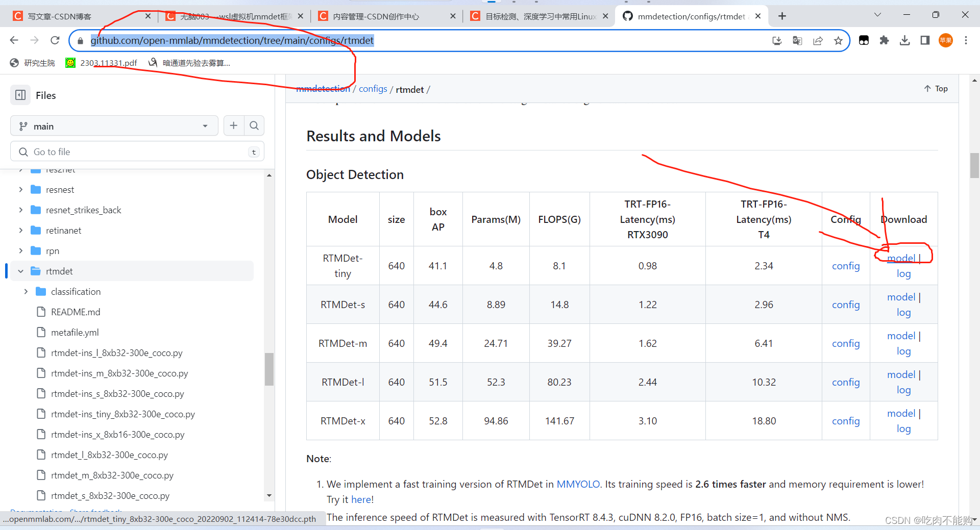Download the RTMDet-x model link
The height and width of the screenshot is (530, 980).
pos(901,413)
